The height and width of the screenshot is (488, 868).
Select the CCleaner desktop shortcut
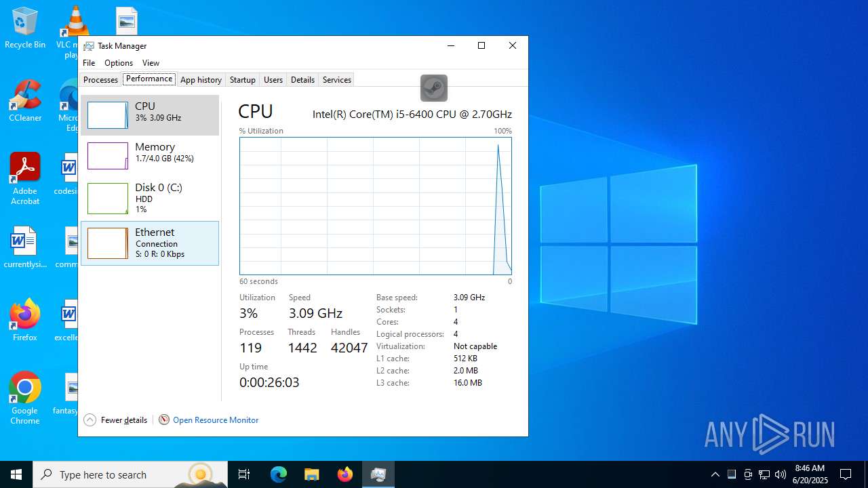25,101
